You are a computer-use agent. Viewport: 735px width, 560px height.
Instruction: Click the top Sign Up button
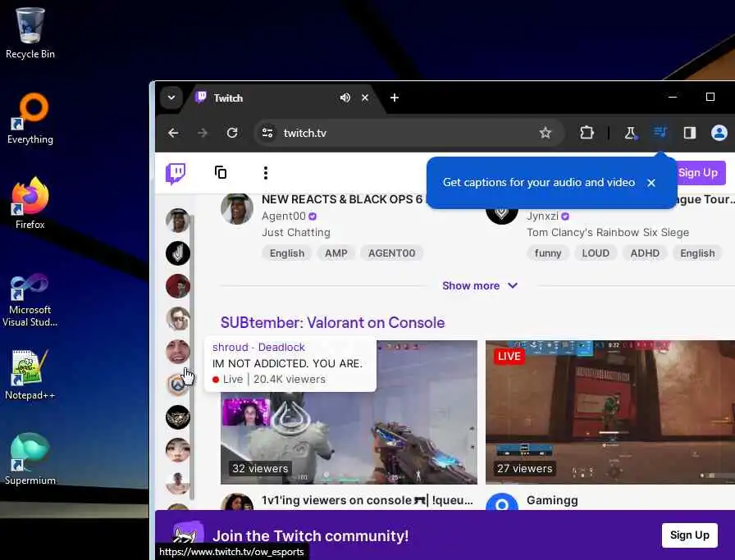pos(701,173)
